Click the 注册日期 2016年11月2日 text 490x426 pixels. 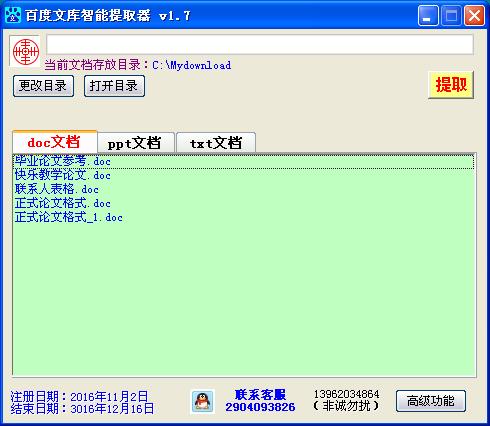coord(79,397)
